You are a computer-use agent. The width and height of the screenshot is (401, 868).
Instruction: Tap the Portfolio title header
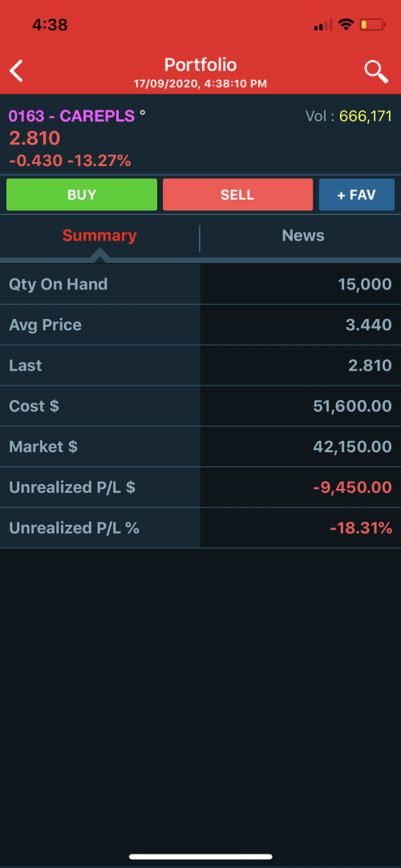[x=200, y=66]
